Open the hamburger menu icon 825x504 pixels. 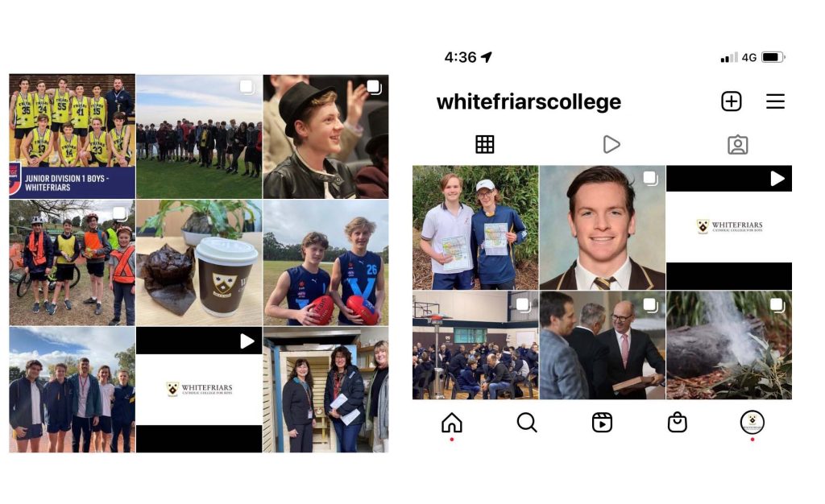pyautogui.click(x=774, y=101)
